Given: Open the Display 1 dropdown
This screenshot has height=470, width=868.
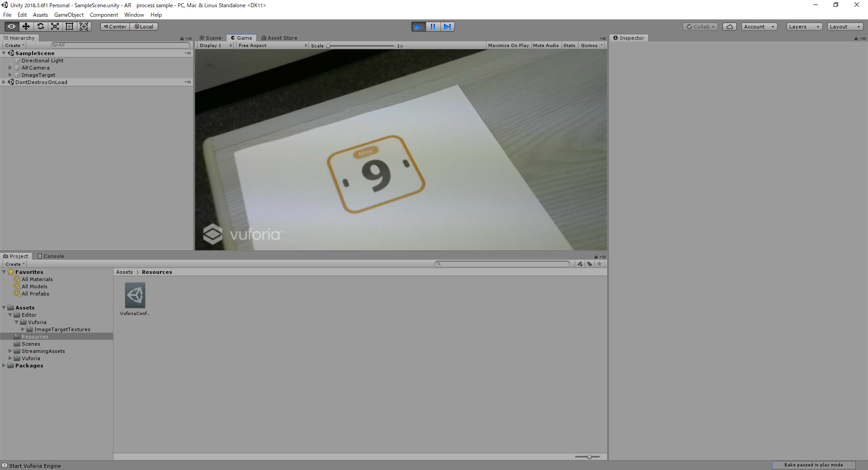Looking at the screenshot, I should point(216,46).
